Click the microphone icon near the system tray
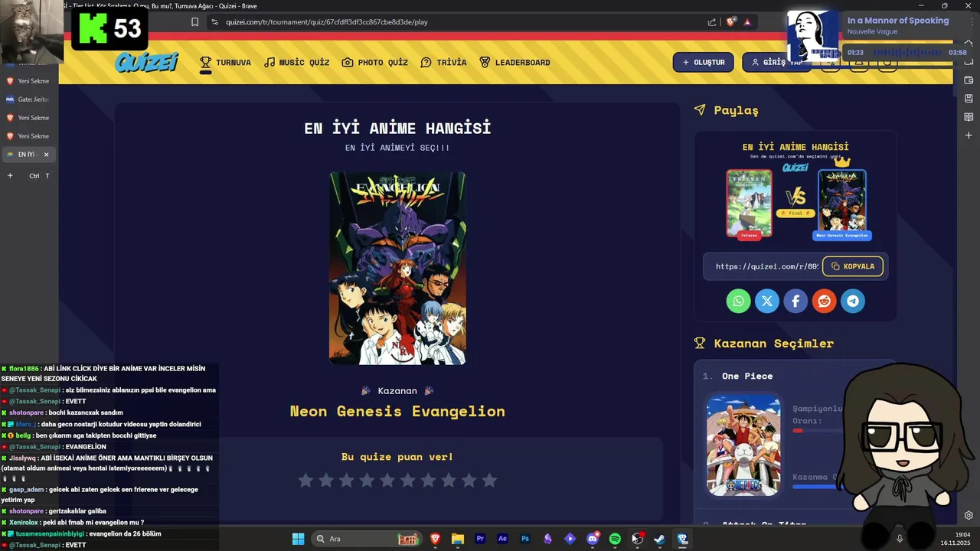The height and width of the screenshot is (551, 980). (900, 539)
